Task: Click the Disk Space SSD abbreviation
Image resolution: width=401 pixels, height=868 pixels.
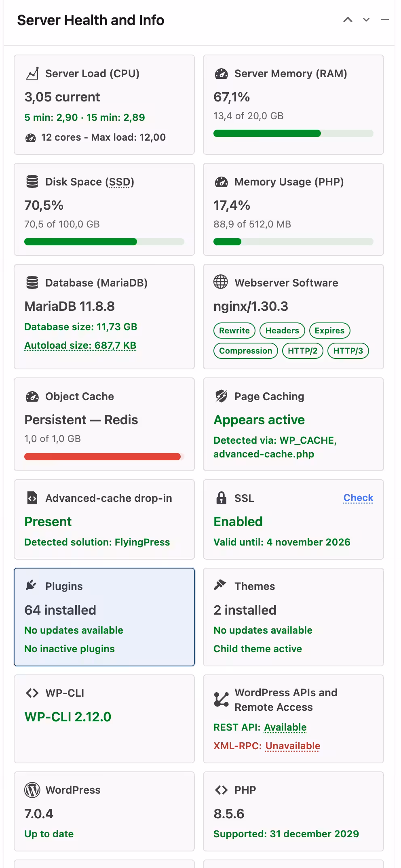Action: (x=120, y=182)
